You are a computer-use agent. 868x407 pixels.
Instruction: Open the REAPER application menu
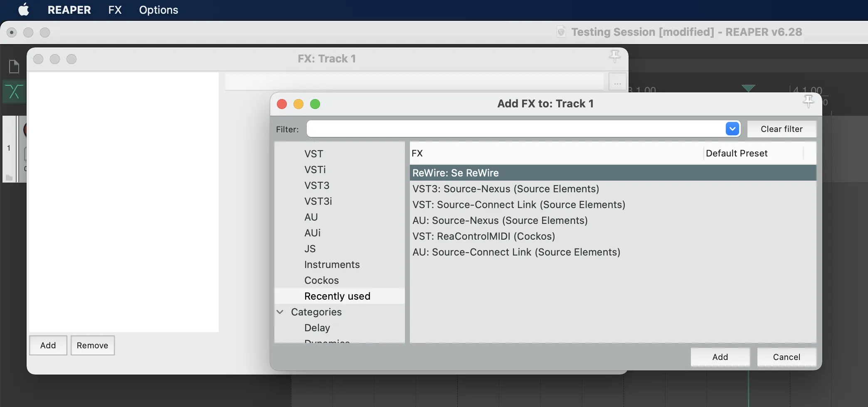coord(69,10)
